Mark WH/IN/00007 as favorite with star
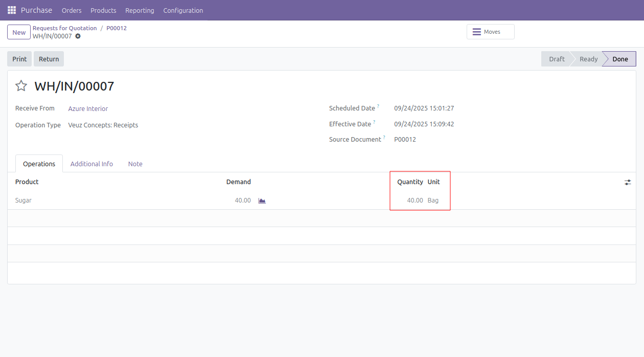The image size is (644, 357). coord(21,86)
